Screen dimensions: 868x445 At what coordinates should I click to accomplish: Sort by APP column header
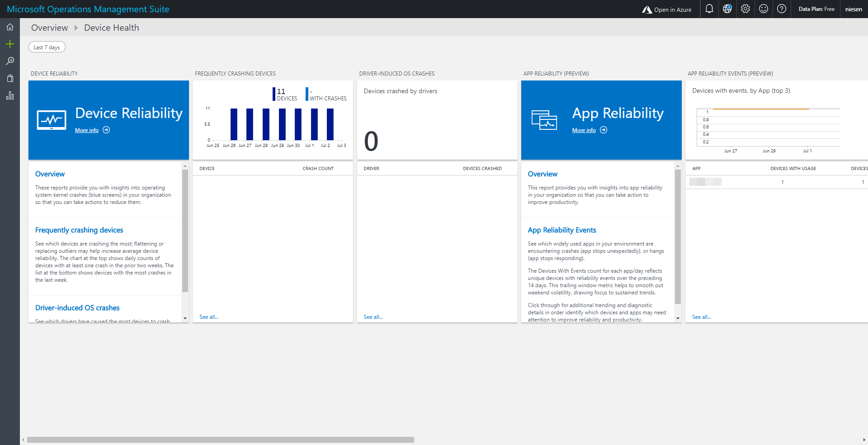(x=697, y=169)
